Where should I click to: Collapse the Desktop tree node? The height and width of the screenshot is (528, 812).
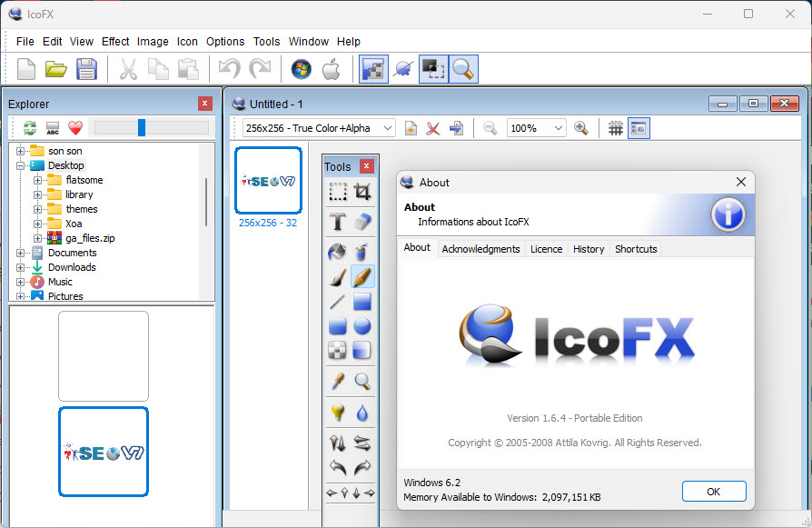click(x=20, y=165)
